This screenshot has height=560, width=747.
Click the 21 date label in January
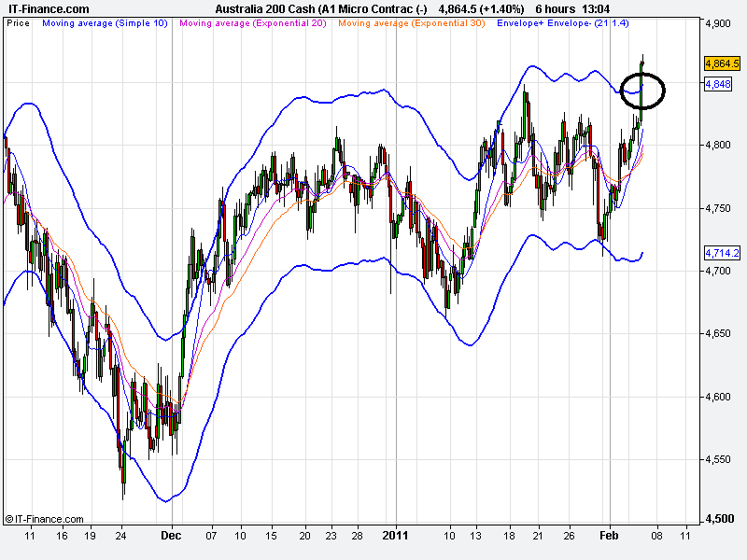click(x=538, y=536)
